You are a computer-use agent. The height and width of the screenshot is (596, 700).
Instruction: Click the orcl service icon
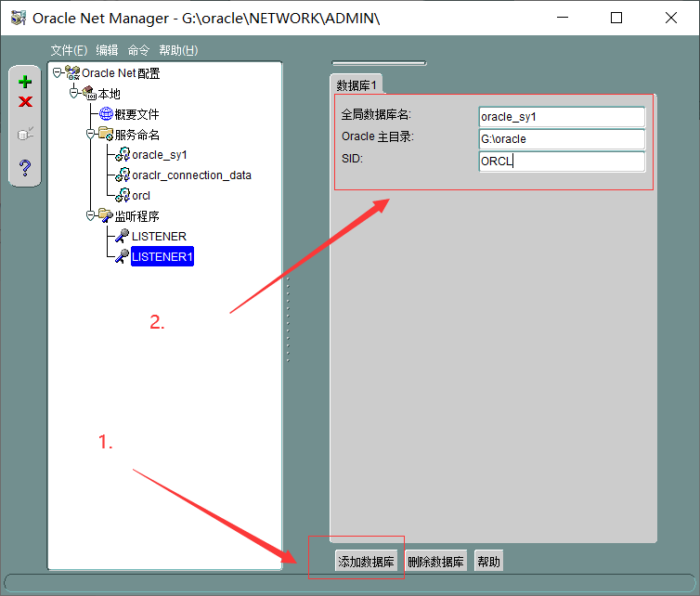coord(123,195)
